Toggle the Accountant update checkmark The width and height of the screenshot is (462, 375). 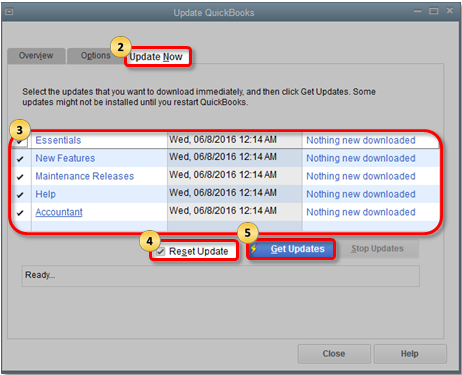(x=20, y=213)
